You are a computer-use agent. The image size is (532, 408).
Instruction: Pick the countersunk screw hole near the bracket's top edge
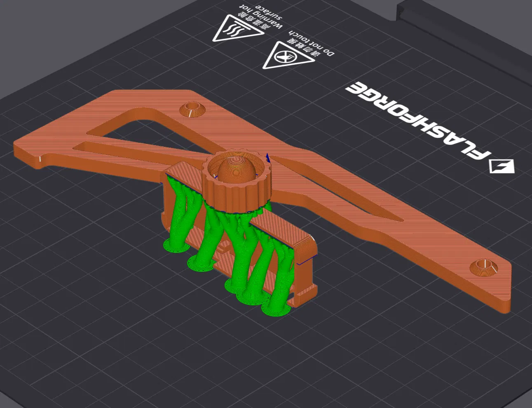click(x=192, y=110)
